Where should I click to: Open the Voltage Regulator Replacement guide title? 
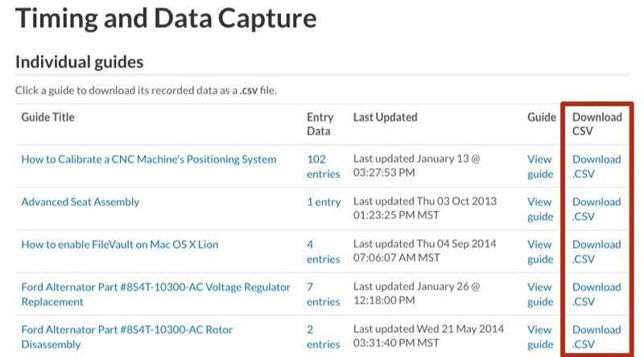point(155,294)
